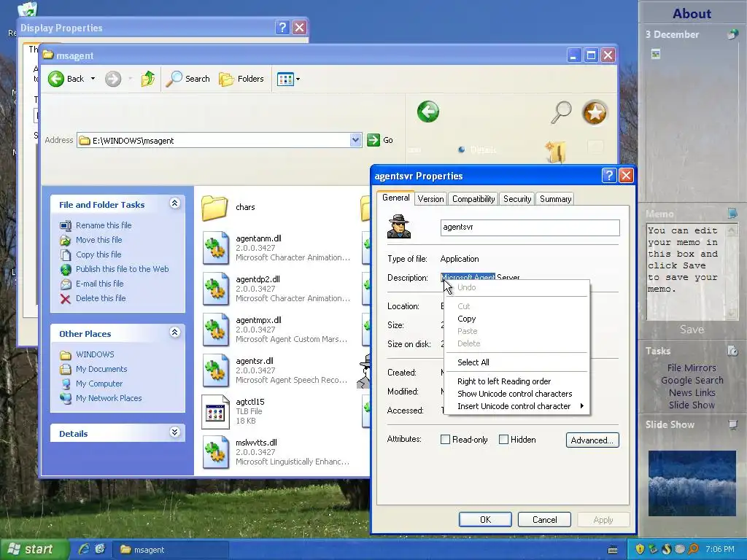Toggle the Folders pane button
Image resolution: width=747 pixels, height=560 pixels.
(x=241, y=79)
